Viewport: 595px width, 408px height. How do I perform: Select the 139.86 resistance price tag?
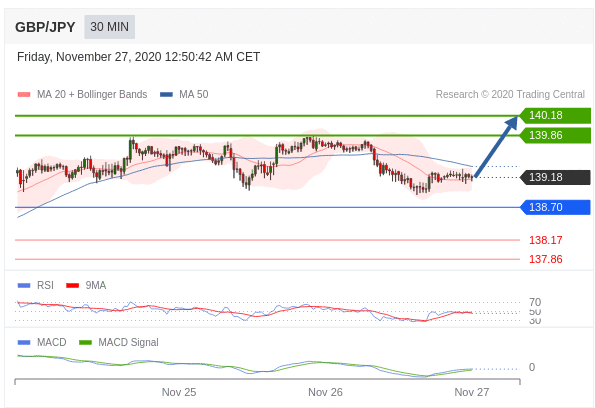[x=555, y=135]
